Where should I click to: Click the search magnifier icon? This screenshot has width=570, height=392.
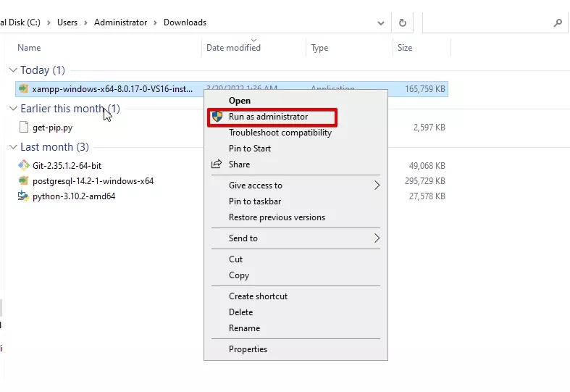pyautogui.click(x=558, y=22)
